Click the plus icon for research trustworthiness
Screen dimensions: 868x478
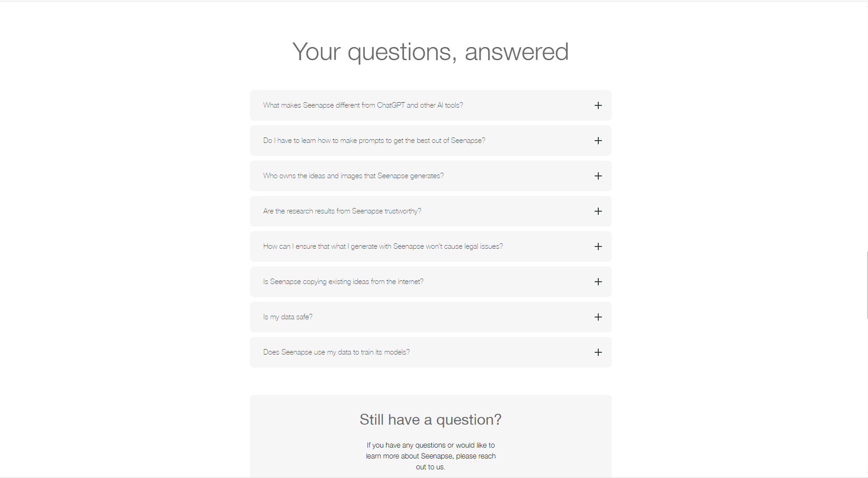(598, 211)
